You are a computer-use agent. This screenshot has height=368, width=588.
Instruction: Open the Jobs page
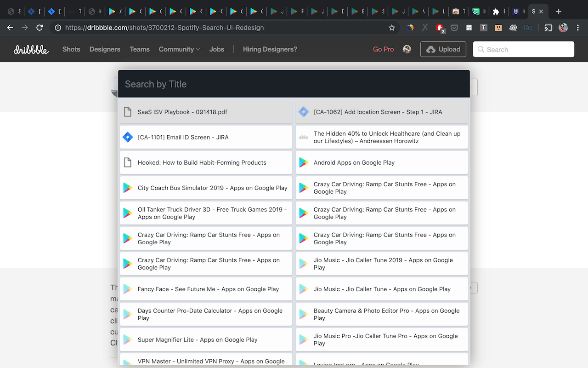(x=217, y=49)
